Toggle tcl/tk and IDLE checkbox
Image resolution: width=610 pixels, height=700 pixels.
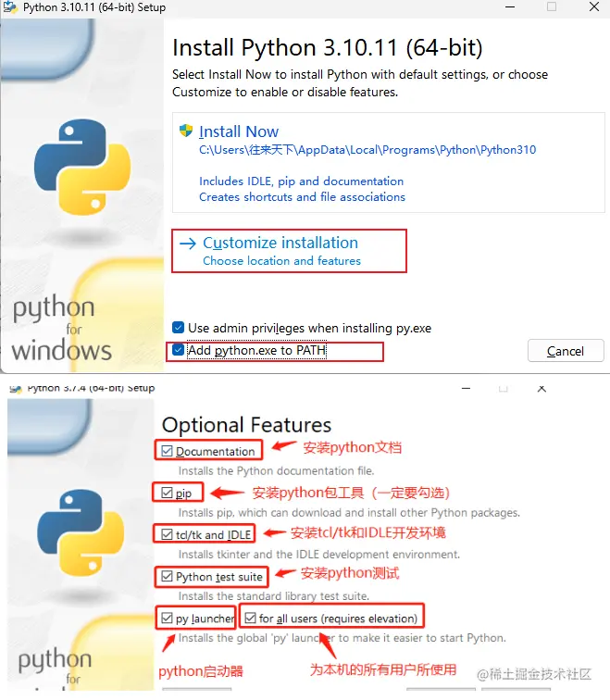167,534
